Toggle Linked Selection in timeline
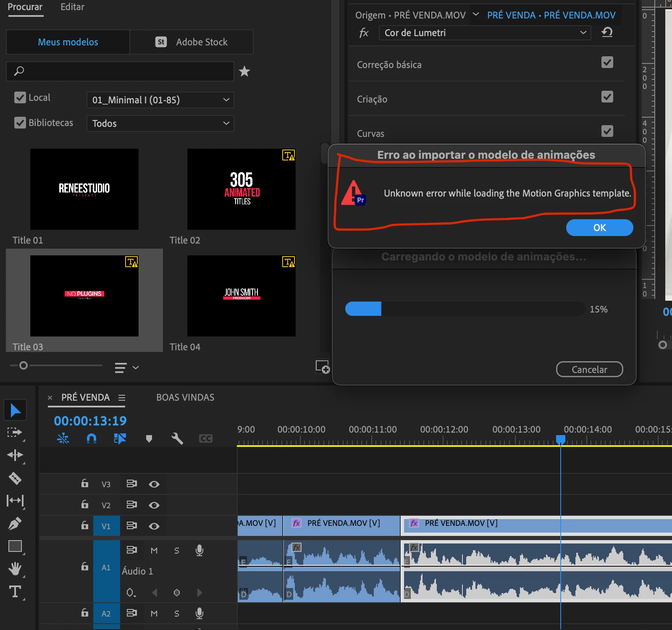672x630 pixels. pos(120,438)
